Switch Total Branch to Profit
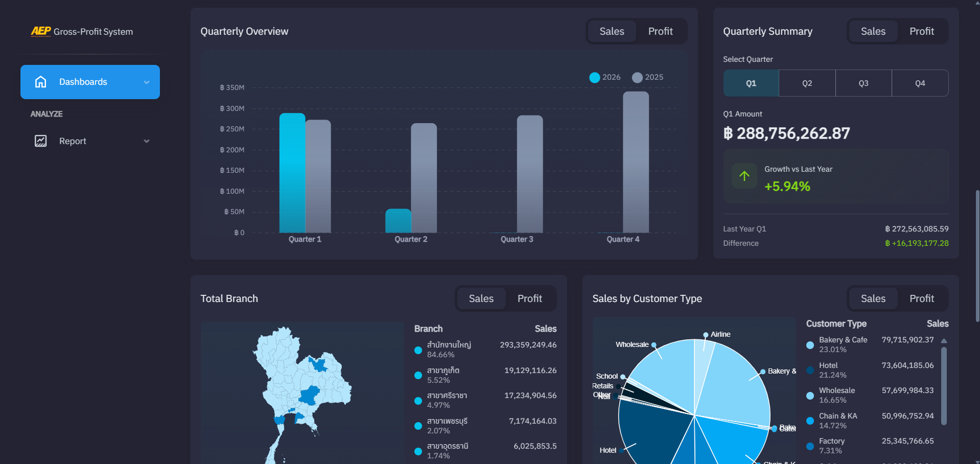The width and height of the screenshot is (980, 464). [x=530, y=298]
